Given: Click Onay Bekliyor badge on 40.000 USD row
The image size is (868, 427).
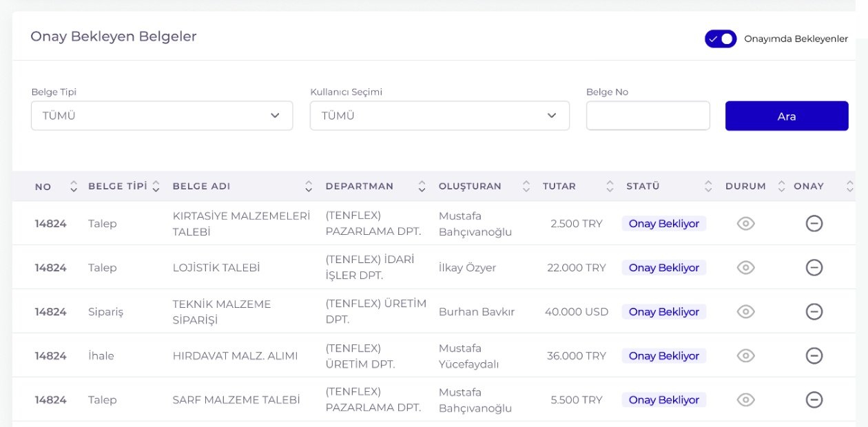Looking at the screenshot, I should point(663,311).
